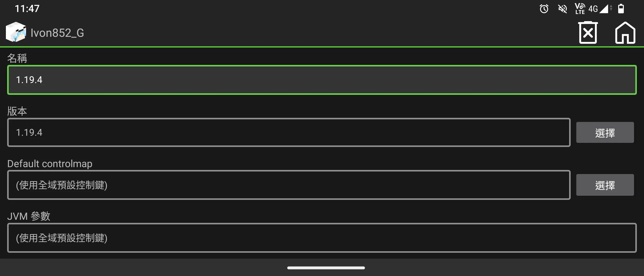The height and width of the screenshot is (276, 644).
Task: Tap the Minecraft skin head avatar
Action: 16,32
